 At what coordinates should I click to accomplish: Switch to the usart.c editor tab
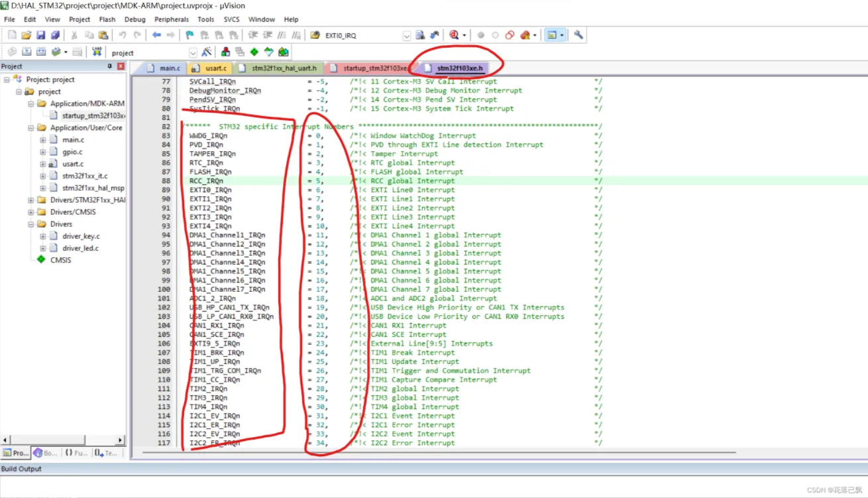click(x=209, y=68)
